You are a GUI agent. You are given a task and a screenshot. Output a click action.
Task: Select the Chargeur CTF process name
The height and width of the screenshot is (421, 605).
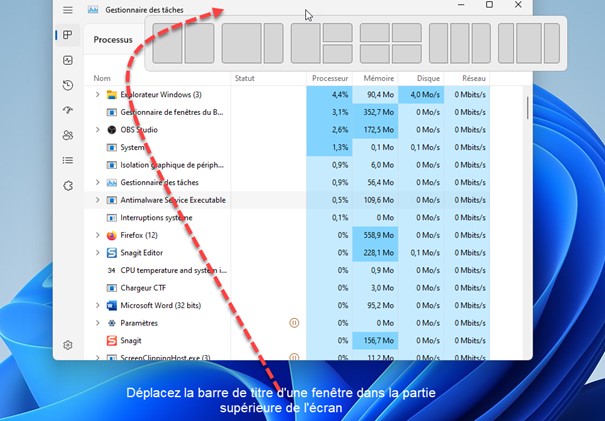point(143,288)
